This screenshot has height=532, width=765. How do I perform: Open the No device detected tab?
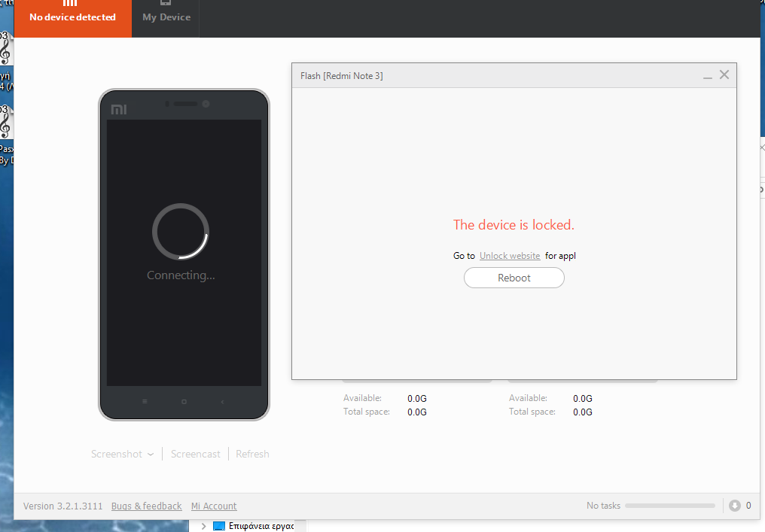[x=73, y=18]
